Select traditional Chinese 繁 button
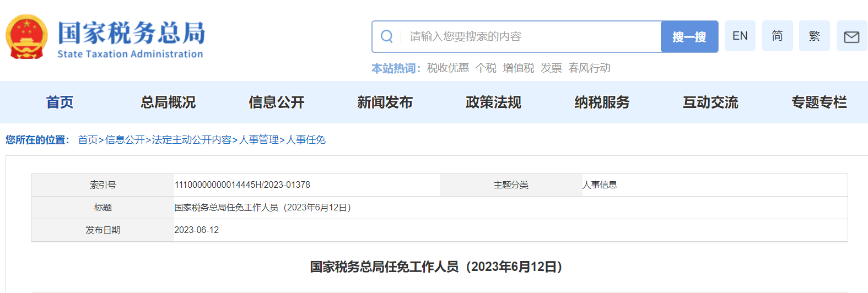868x293 pixels. pos(814,36)
